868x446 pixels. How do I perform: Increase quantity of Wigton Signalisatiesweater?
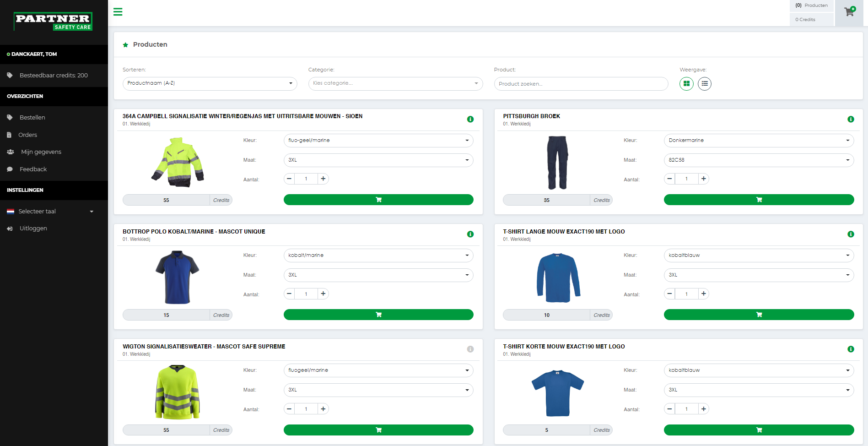point(323,408)
